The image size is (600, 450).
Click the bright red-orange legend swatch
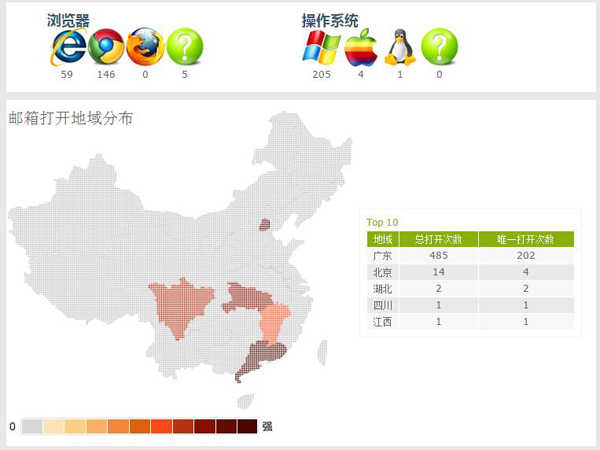coord(161,426)
